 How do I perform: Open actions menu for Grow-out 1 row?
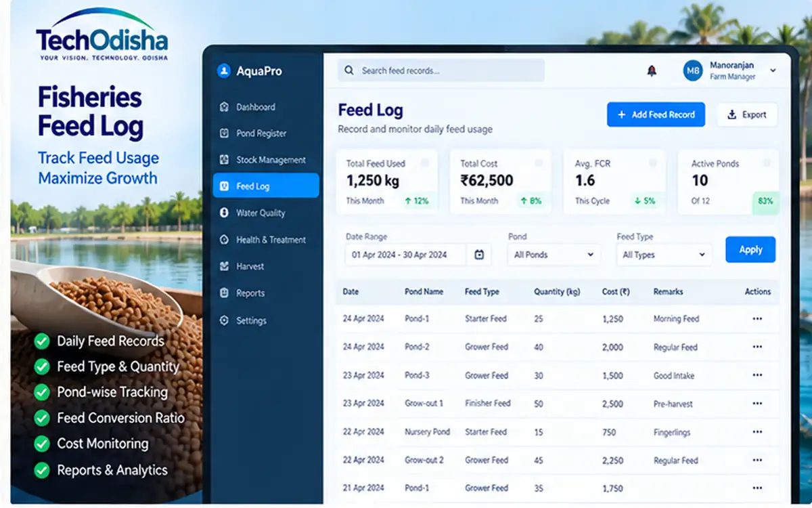(757, 403)
